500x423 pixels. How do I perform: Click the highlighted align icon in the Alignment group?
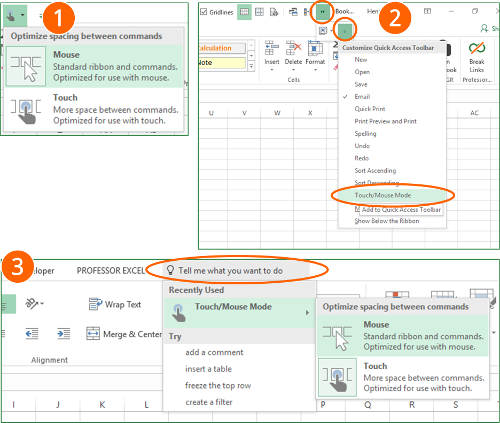pos(8,304)
